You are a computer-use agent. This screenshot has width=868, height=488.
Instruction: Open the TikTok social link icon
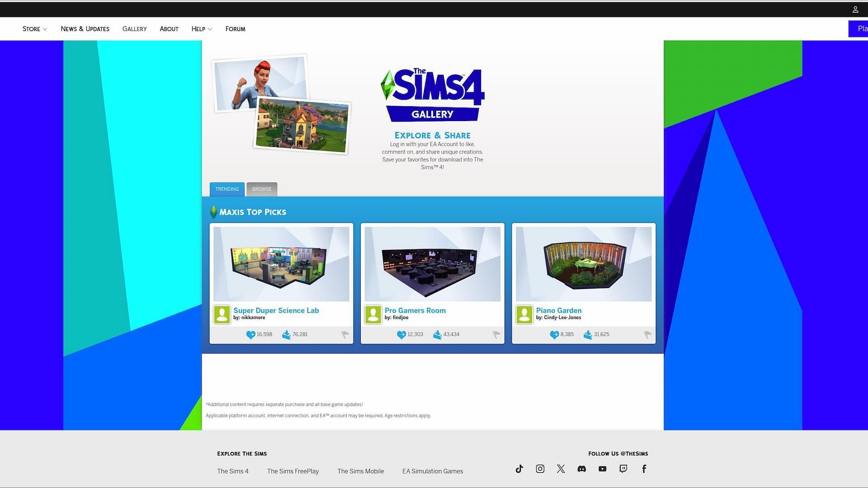click(519, 469)
